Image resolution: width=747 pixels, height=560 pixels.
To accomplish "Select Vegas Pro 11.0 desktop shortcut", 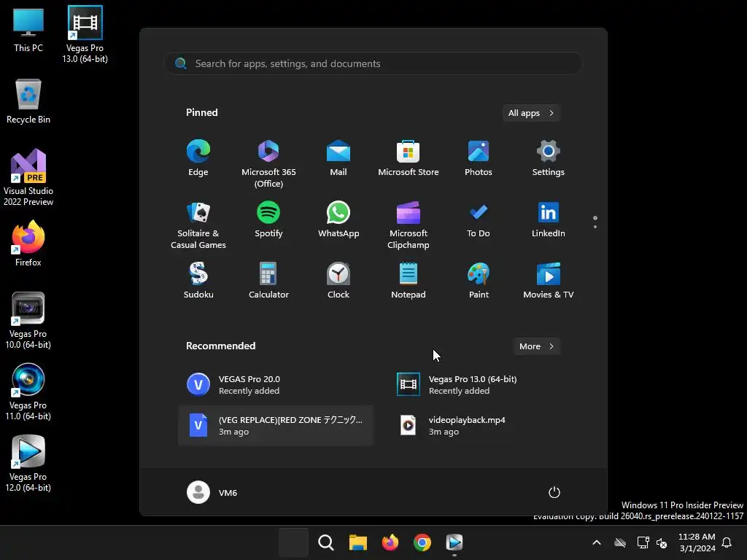I will click(28, 392).
